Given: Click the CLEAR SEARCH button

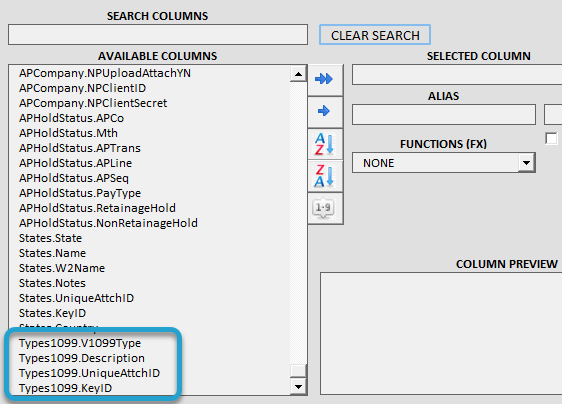Looking at the screenshot, I should [375, 35].
